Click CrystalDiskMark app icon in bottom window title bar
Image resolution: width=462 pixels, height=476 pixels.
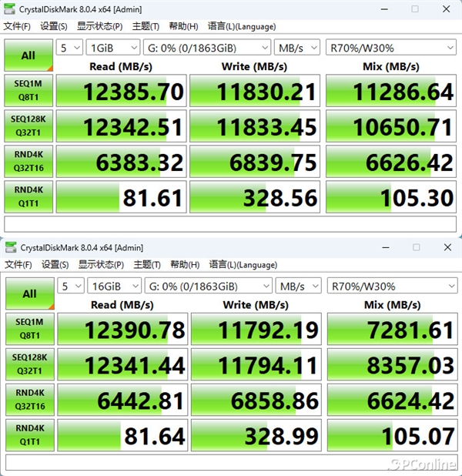pyautogui.click(x=11, y=247)
